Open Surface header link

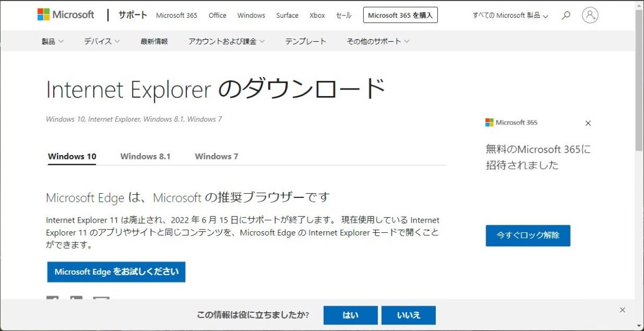pos(287,16)
